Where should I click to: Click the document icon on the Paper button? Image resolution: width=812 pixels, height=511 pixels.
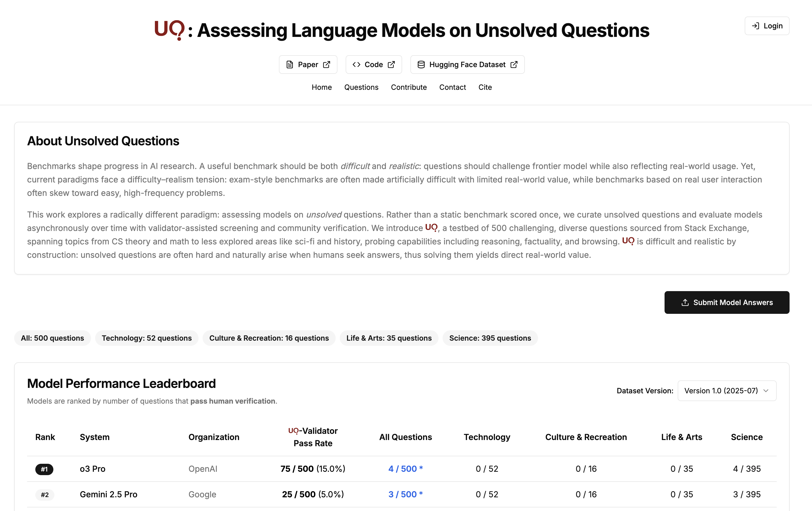click(x=290, y=65)
